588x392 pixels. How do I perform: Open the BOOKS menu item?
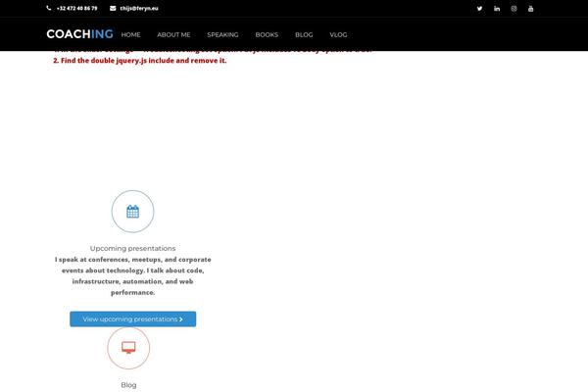267,34
